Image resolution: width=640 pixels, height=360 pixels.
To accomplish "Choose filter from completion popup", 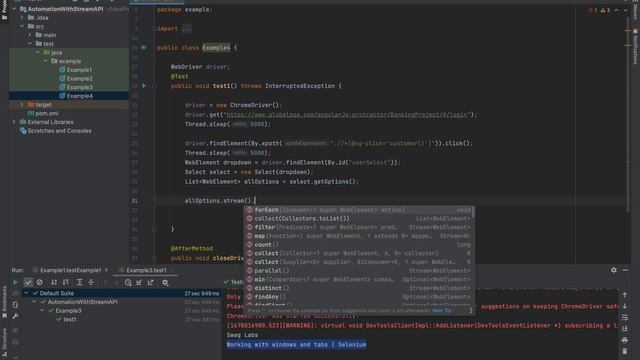I will [x=359, y=227].
